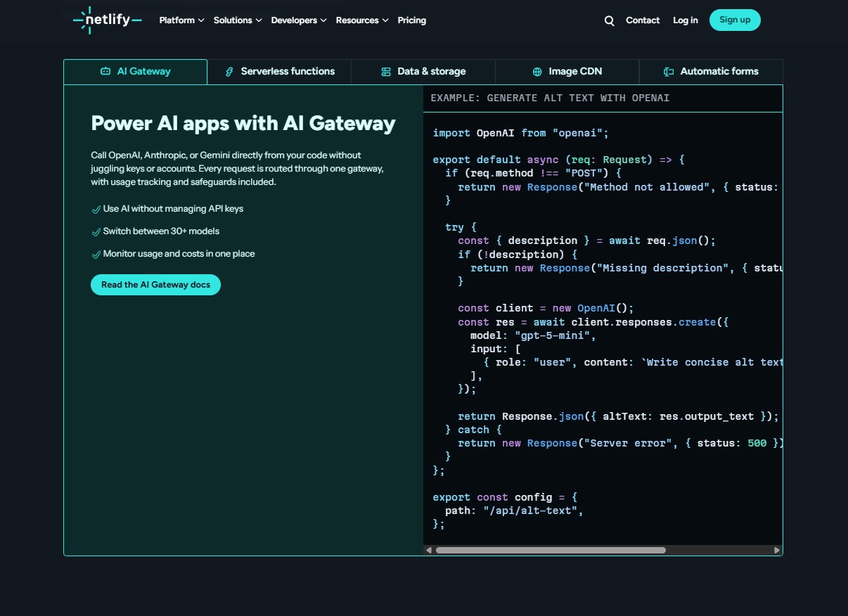The width and height of the screenshot is (848, 616).
Task: Click the Automatic forms tab icon
Action: 669,71
